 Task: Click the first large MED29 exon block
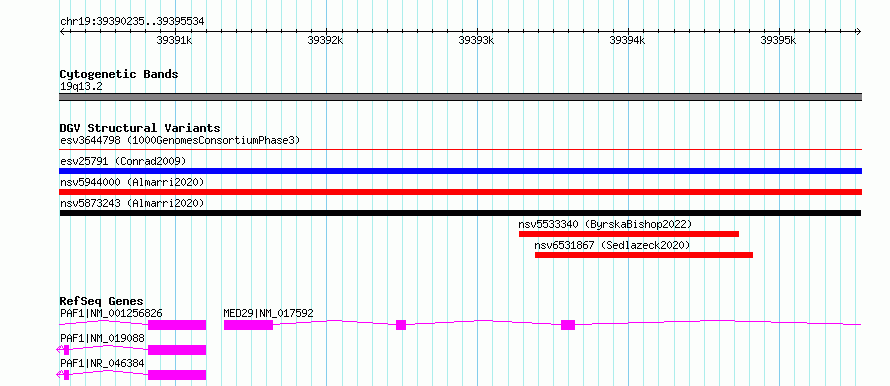[x=248, y=325]
